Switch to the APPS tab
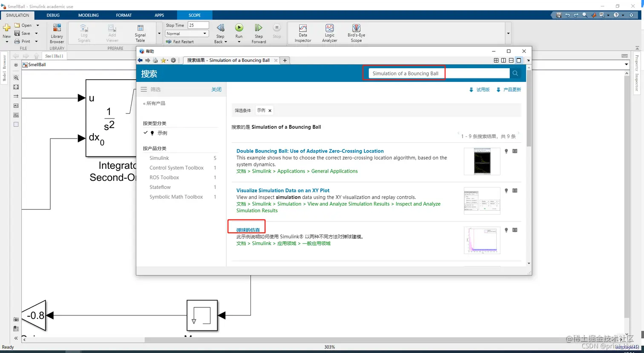644x353 pixels. click(x=159, y=15)
